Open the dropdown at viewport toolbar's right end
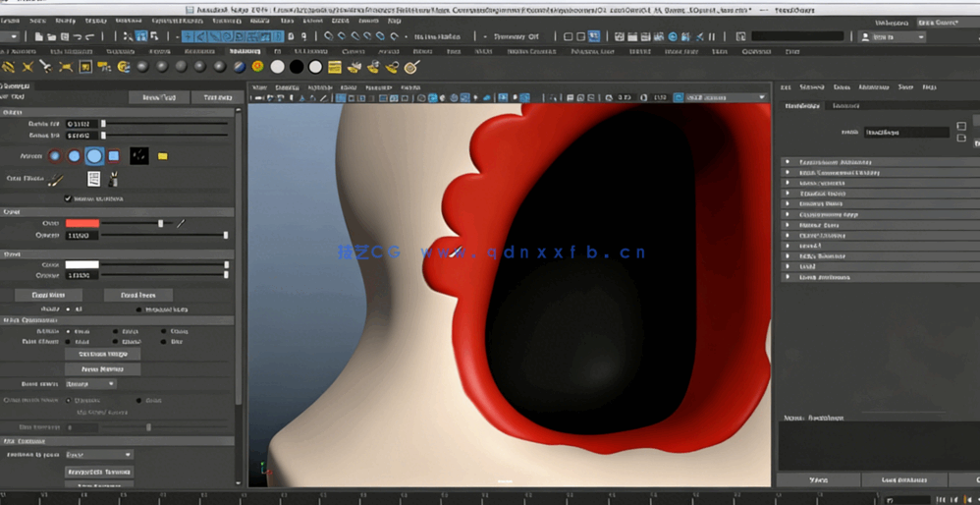The image size is (980, 505). tap(727, 97)
